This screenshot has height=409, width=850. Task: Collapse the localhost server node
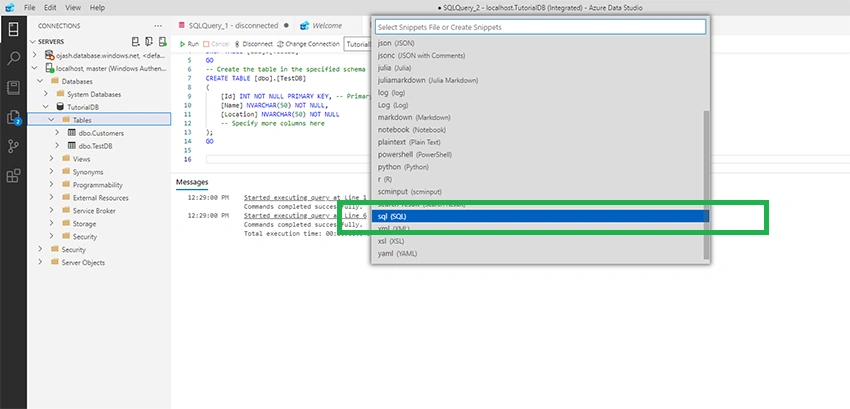(x=35, y=68)
